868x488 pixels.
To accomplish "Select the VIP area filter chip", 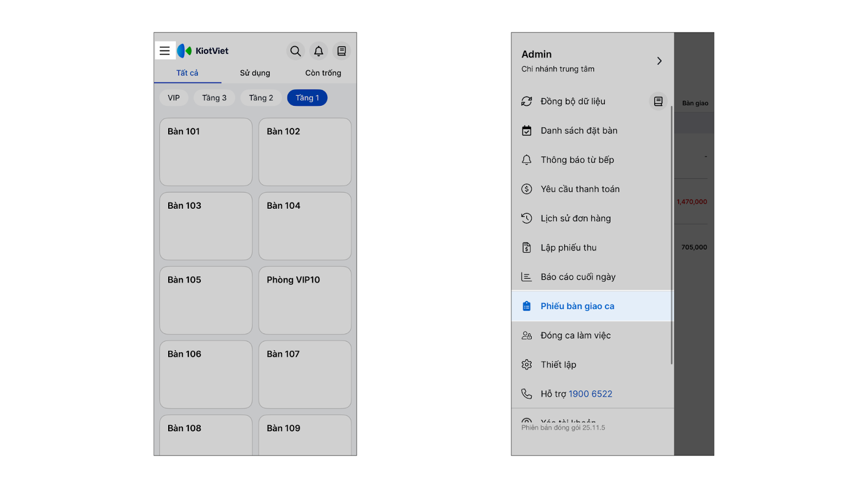I will [174, 98].
